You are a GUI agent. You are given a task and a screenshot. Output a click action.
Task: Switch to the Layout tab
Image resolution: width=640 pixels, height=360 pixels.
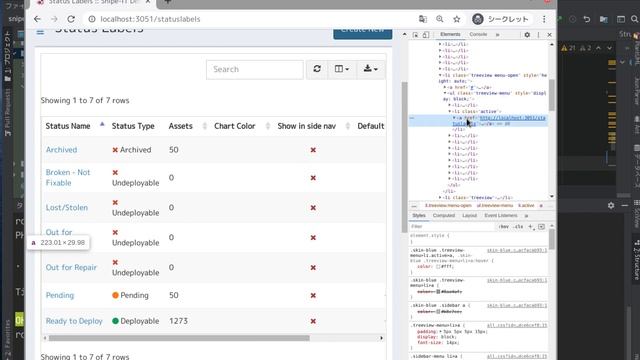tap(469, 216)
